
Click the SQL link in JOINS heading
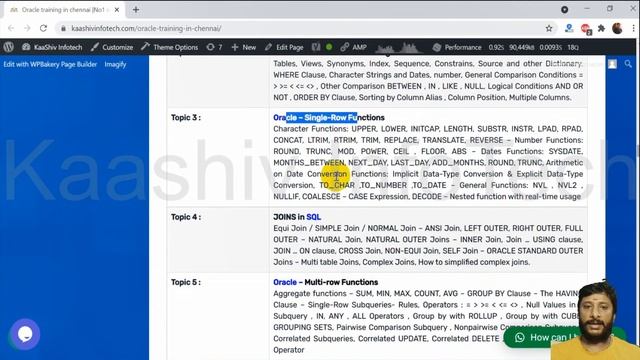click(x=313, y=217)
